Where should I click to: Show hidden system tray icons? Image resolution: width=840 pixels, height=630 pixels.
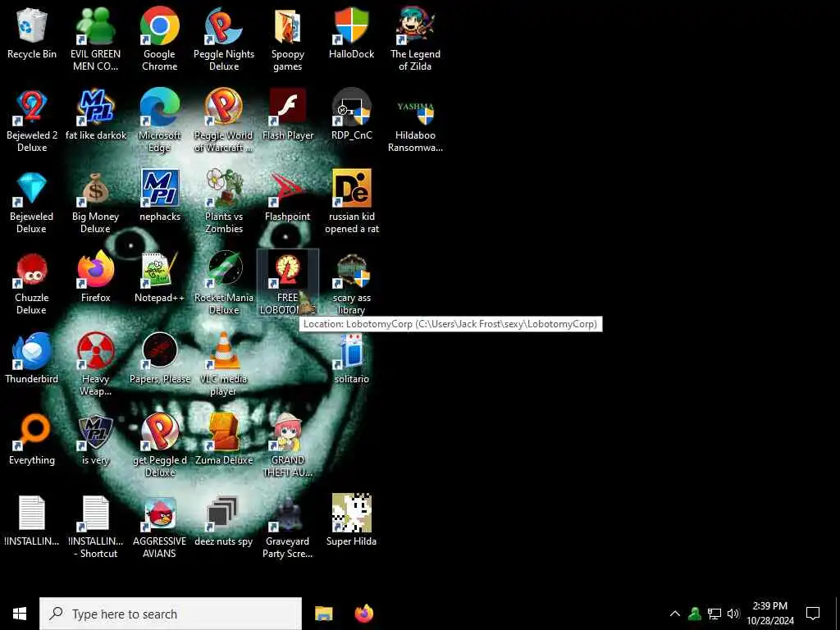click(675, 614)
